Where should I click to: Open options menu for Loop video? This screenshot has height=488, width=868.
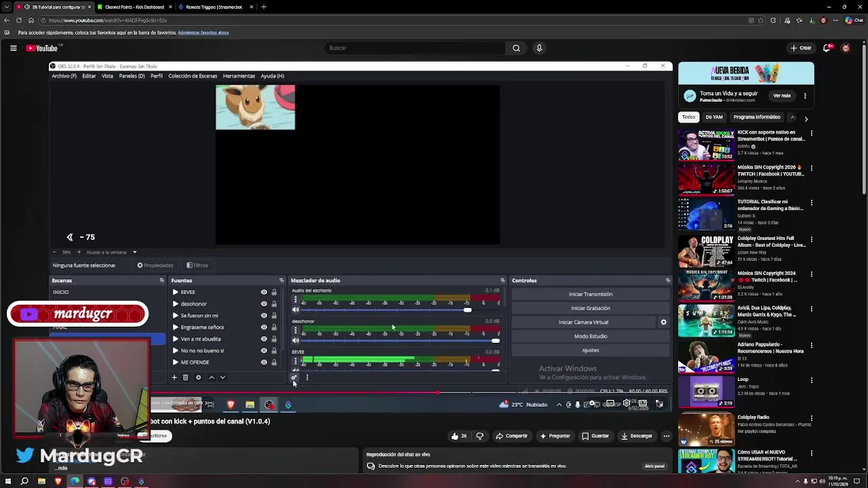click(811, 381)
